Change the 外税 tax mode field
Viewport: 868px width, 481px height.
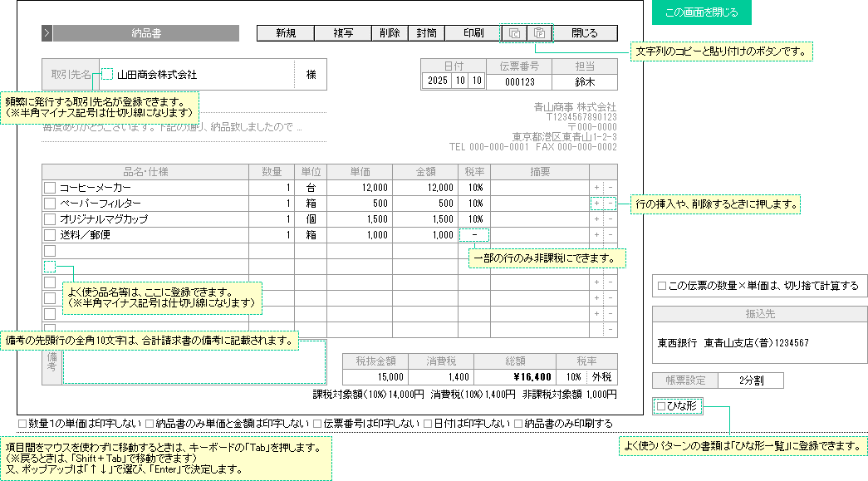point(601,377)
